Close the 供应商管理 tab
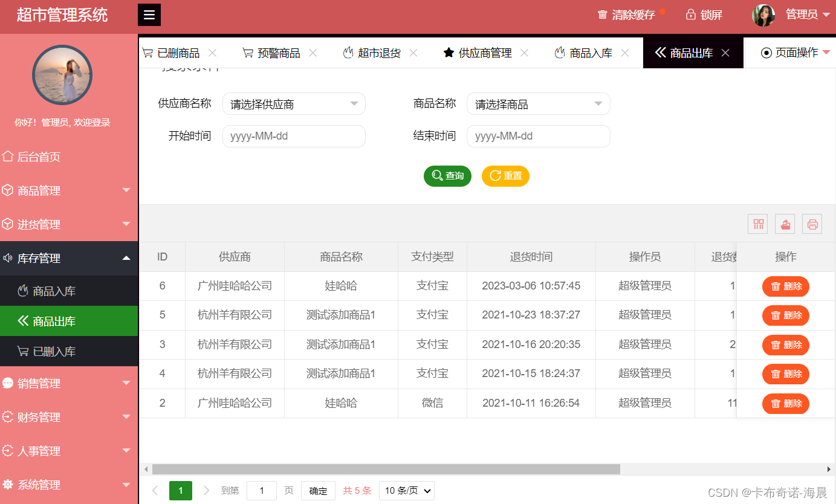836x504 pixels. (524, 53)
